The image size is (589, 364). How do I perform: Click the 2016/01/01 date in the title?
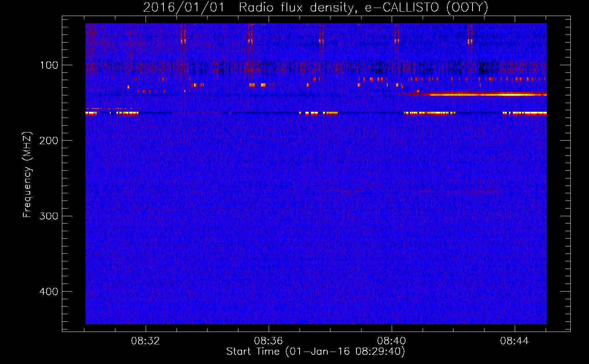[x=184, y=7]
